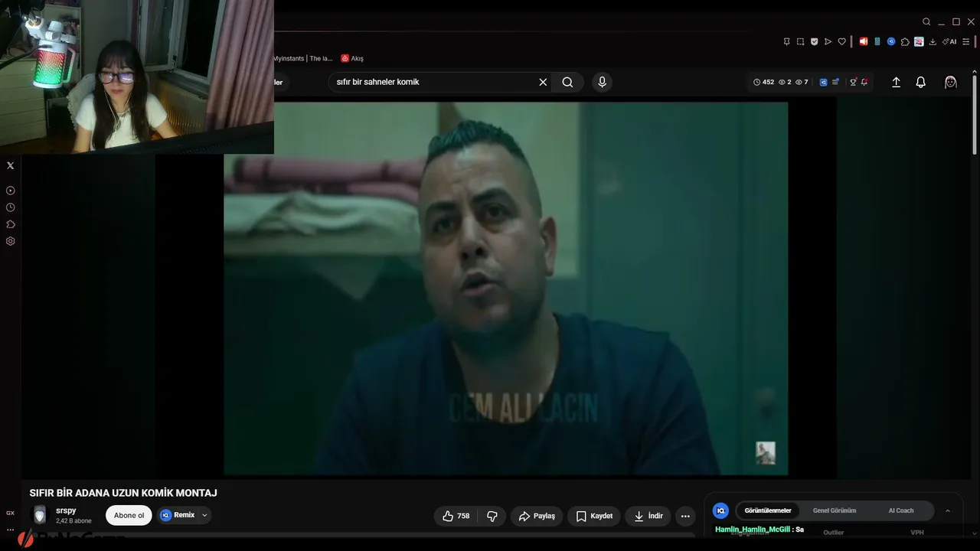Select the Görüntülenmeler tab
This screenshot has height=551, width=980.
point(768,510)
